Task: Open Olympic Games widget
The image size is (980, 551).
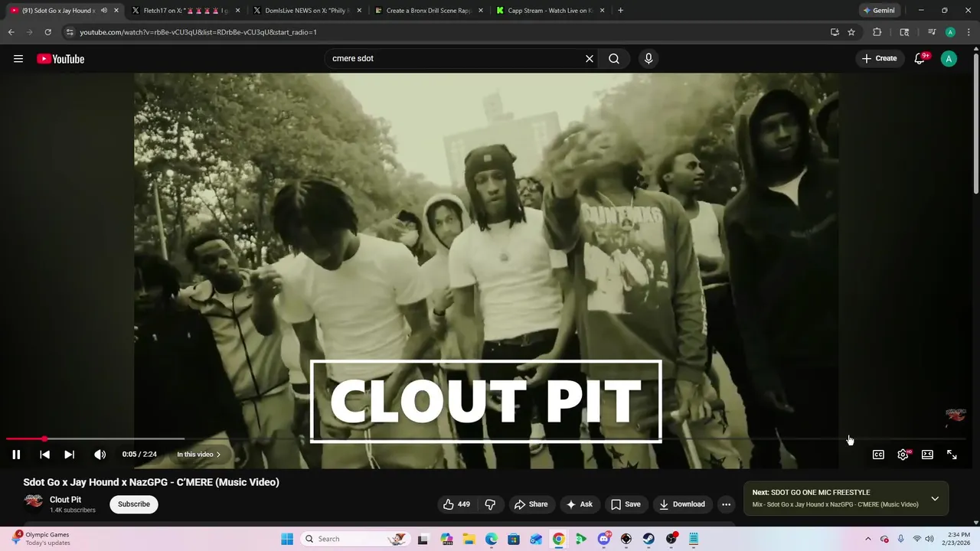Action: tap(40, 539)
